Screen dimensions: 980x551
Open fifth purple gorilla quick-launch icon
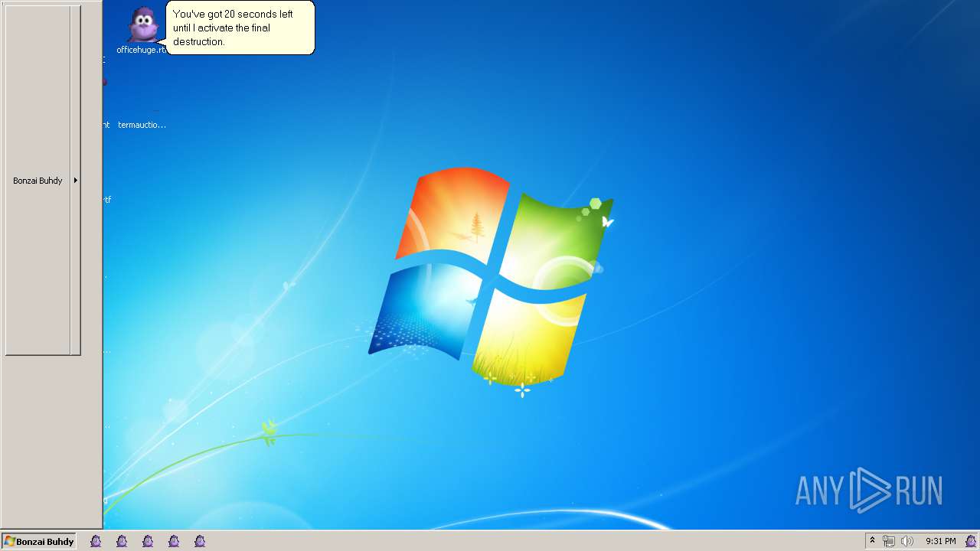click(200, 541)
